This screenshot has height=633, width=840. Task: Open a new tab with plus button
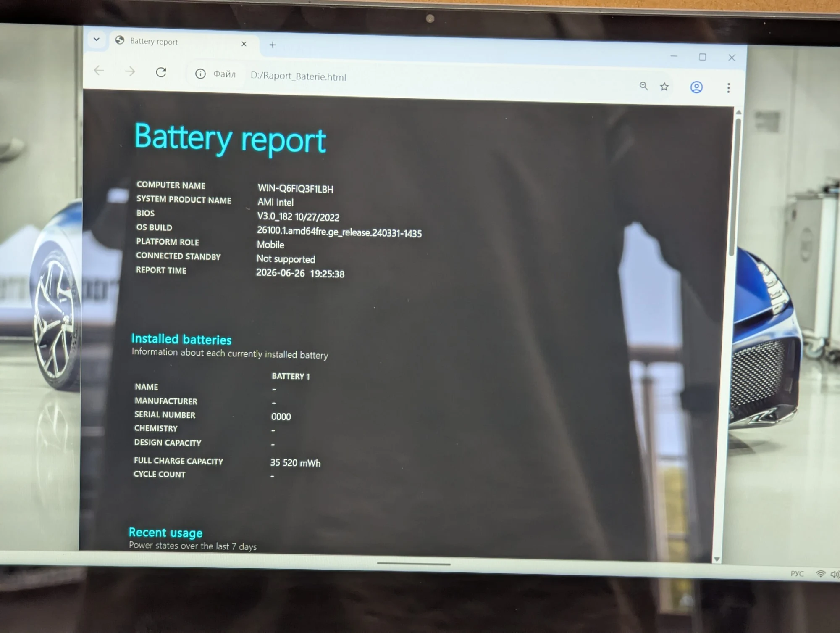click(273, 45)
